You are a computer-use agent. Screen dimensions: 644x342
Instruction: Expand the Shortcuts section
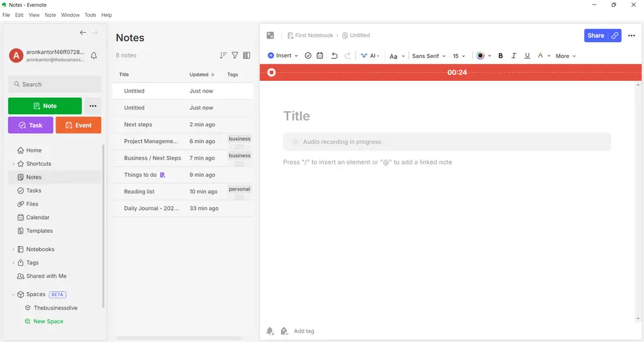13,164
